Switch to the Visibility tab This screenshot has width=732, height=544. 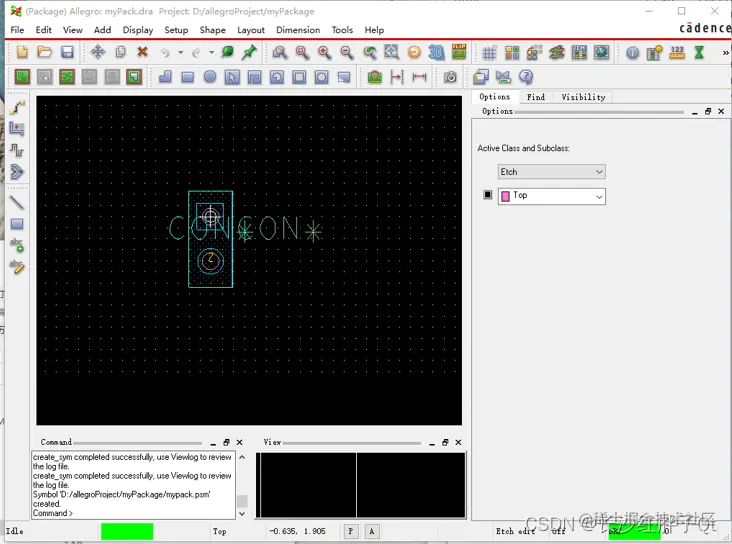click(583, 97)
